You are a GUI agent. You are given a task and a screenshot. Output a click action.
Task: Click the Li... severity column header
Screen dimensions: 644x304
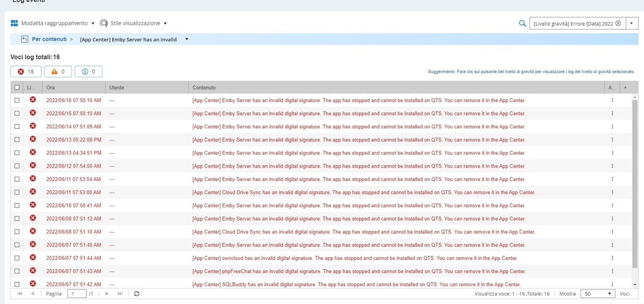(33, 87)
